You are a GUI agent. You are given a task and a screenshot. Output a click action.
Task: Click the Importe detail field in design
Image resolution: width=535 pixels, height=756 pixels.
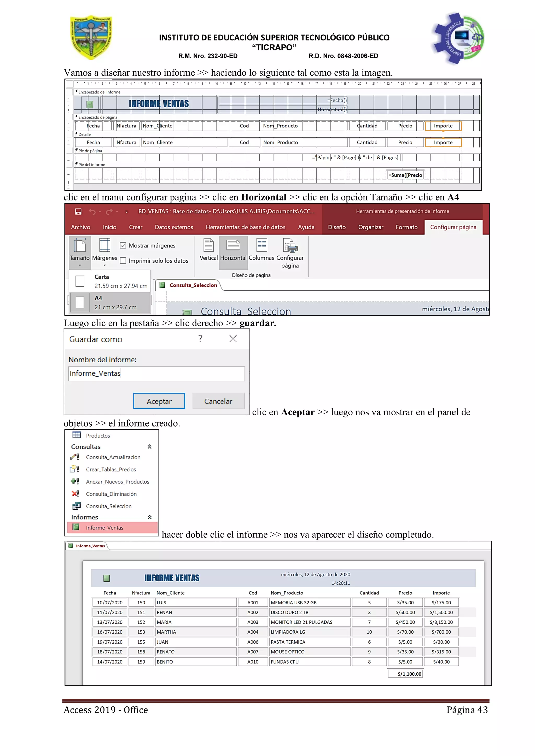pos(443,142)
